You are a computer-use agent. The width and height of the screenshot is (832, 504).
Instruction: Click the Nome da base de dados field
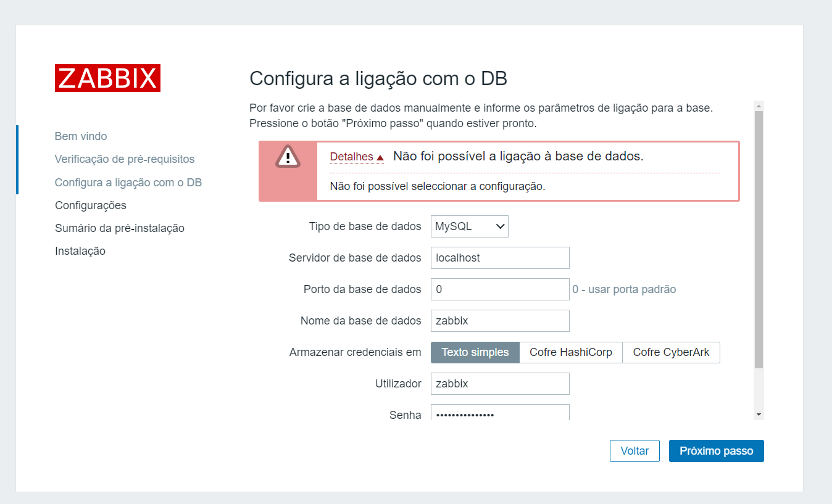click(500, 321)
